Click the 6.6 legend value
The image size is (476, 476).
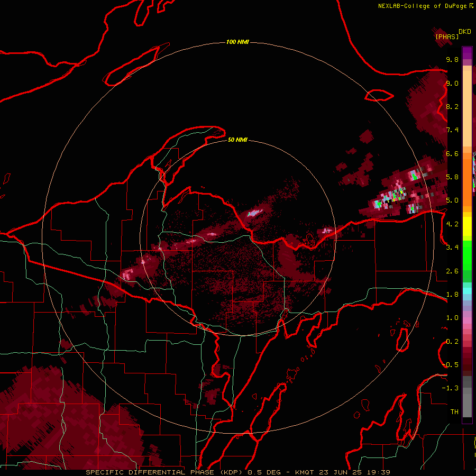point(452,153)
